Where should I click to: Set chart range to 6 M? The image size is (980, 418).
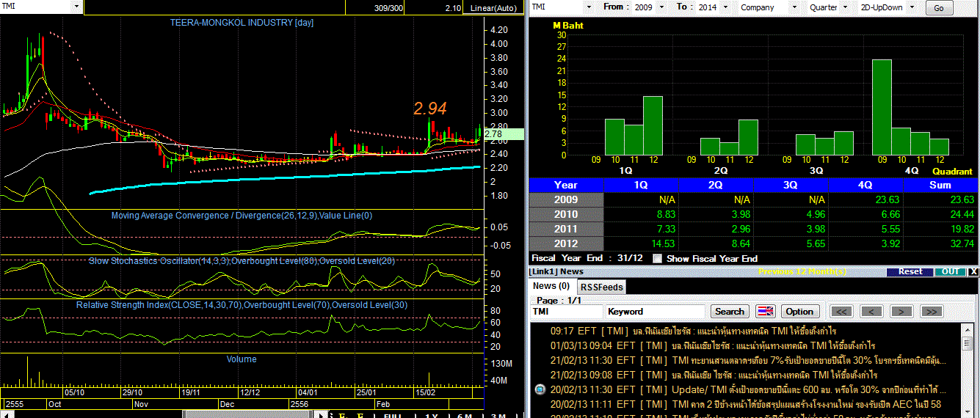pyautogui.click(x=464, y=415)
